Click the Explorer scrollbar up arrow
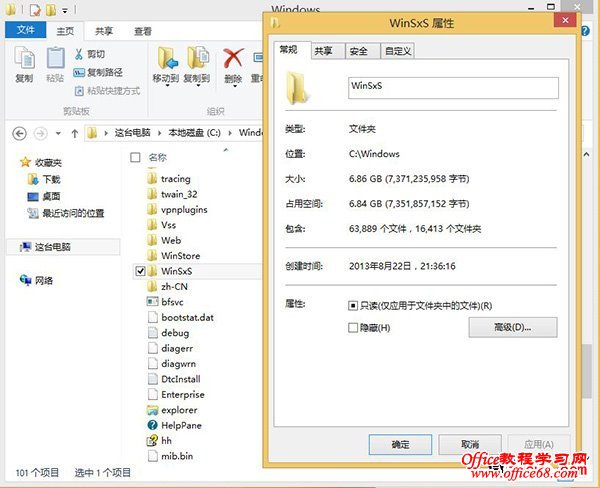600x488 pixels. (x=586, y=154)
